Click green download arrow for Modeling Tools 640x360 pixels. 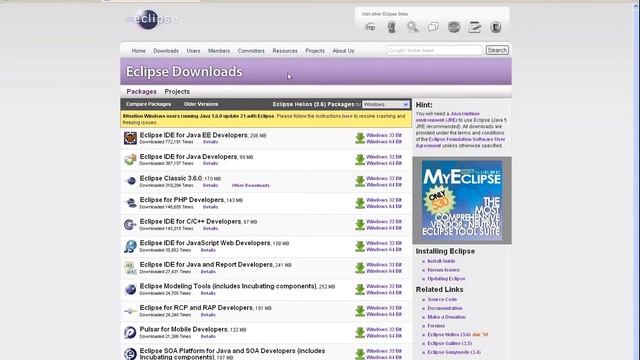(360, 289)
